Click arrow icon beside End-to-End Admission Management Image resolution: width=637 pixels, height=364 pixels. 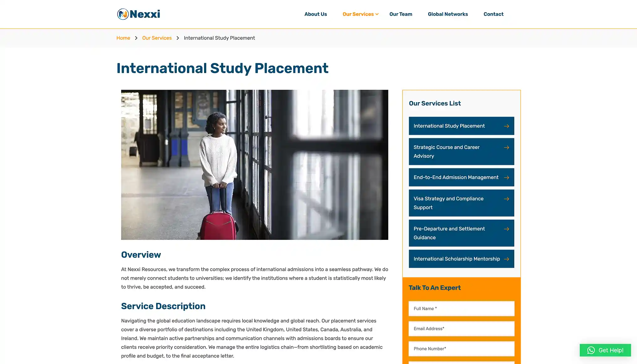point(506,177)
